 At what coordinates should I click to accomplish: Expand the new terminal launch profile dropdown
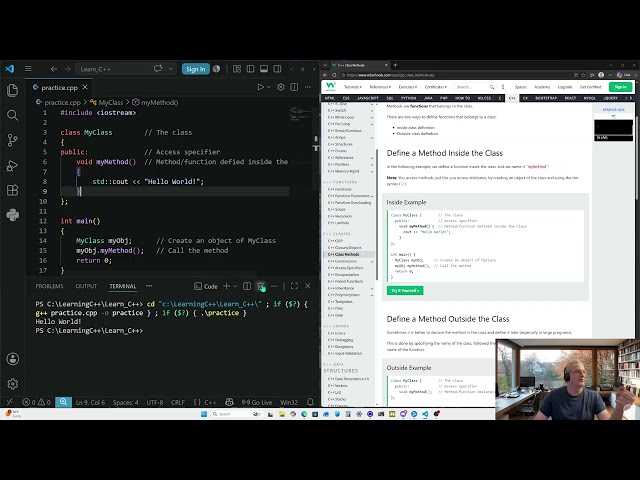click(x=235, y=286)
